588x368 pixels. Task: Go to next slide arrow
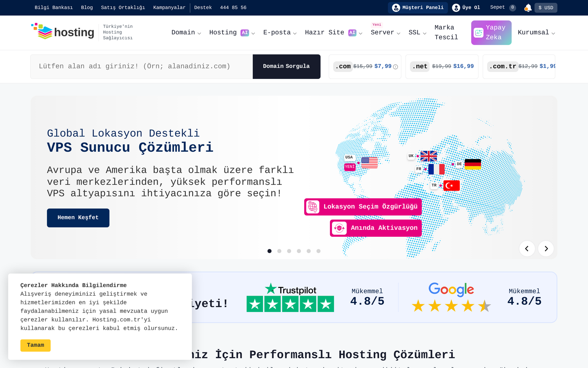[546, 249]
